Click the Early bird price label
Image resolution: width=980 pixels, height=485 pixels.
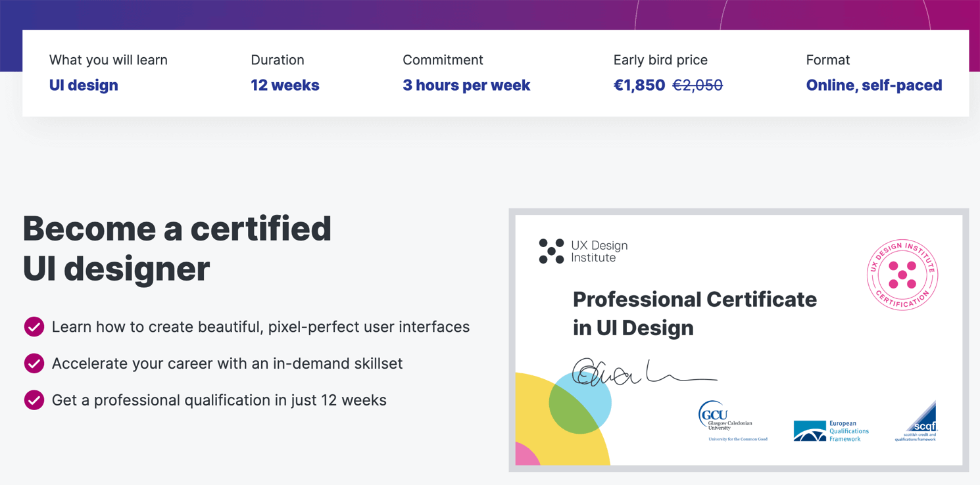(660, 60)
